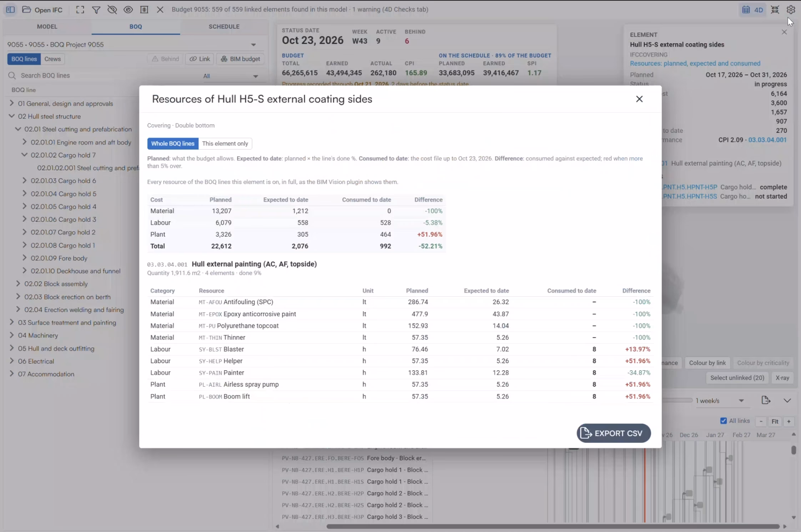The height and width of the screenshot is (532, 801).
Task: Select the Crews tab button
Action: point(52,59)
